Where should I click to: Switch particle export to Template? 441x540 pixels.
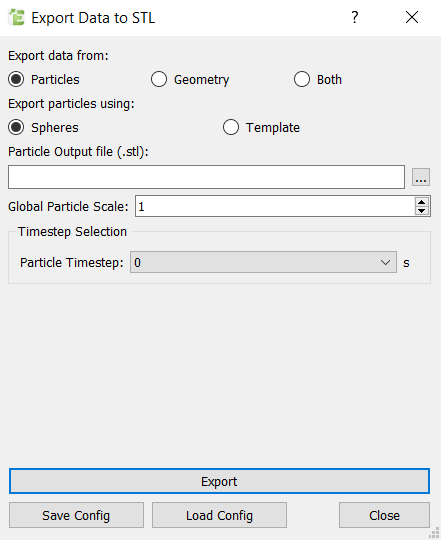point(231,127)
